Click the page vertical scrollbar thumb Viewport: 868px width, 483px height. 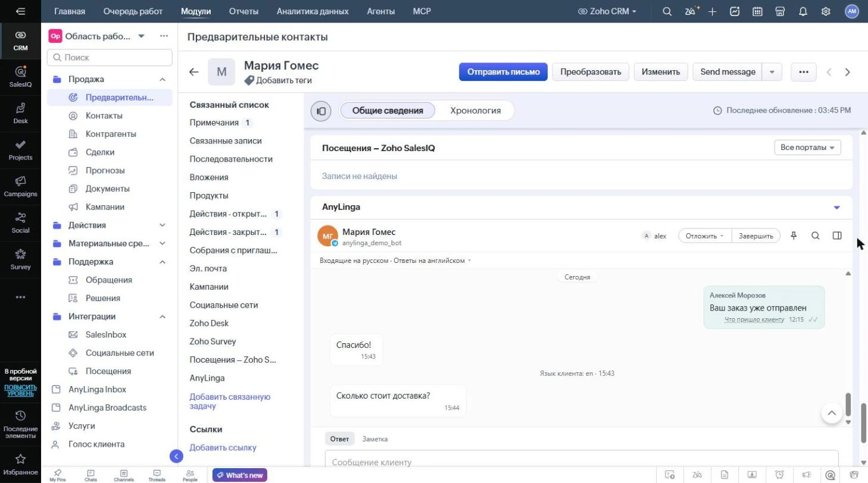(x=864, y=424)
